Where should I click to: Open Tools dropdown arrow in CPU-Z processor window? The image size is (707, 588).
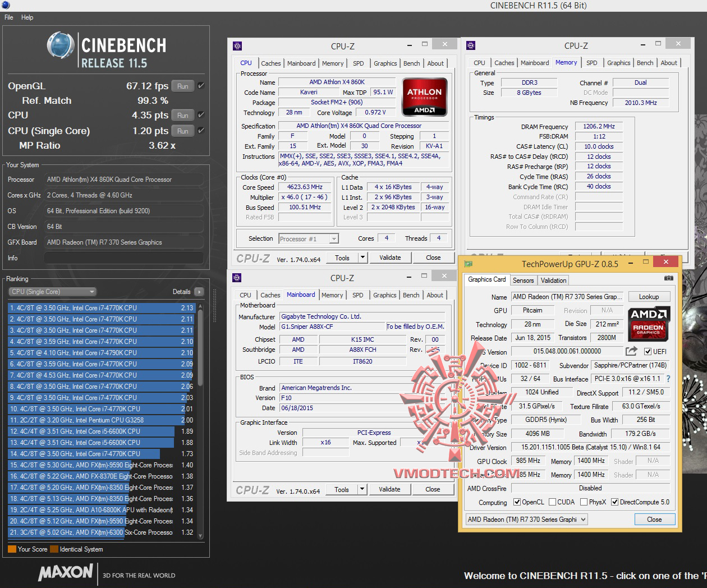tap(362, 258)
